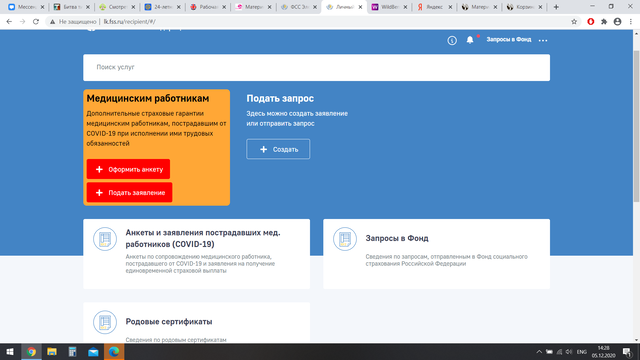
Task: Open the Windows Start menu
Action: (10, 352)
